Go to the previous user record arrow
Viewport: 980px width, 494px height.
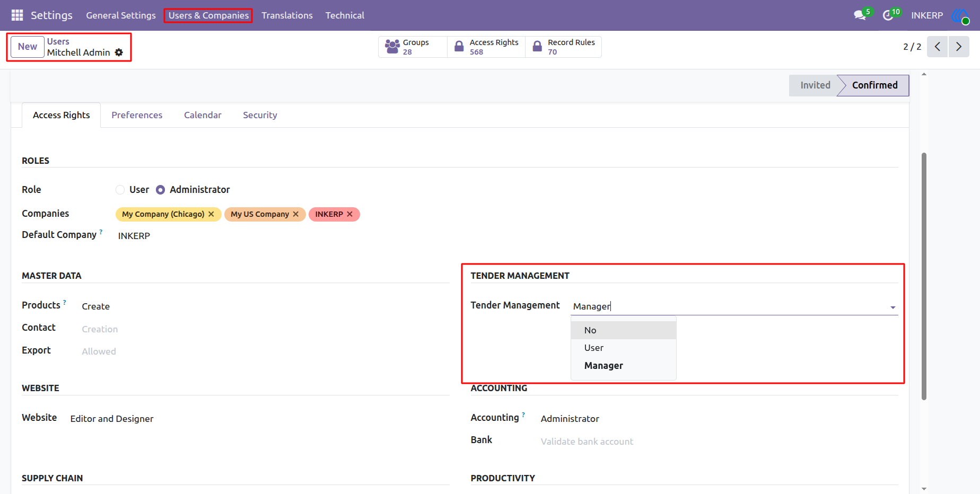pyautogui.click(x=938, y=47)
